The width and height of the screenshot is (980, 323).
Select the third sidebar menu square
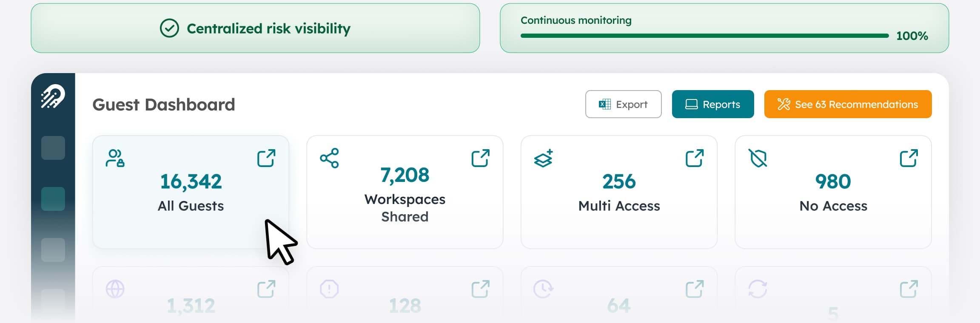click(53, 250)
